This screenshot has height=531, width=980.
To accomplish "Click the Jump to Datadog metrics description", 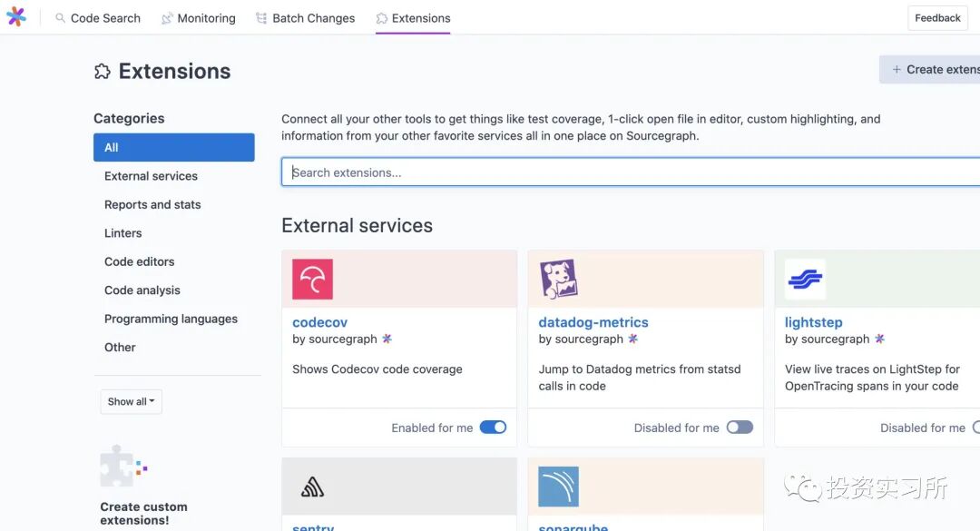I will click(640, 378).
